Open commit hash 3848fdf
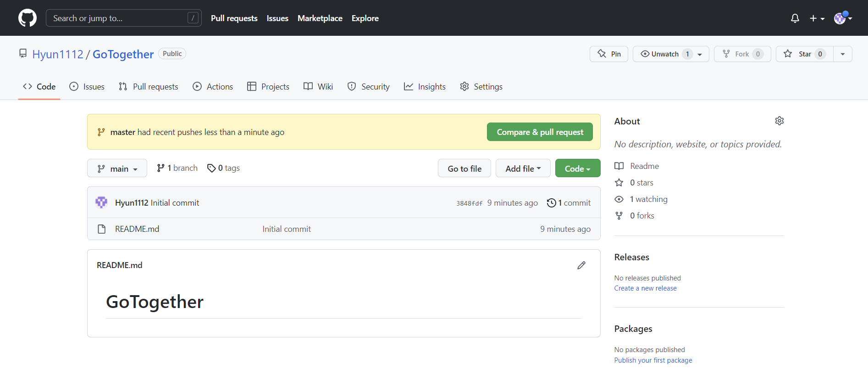This screenshot has width=868, height=381. 469,203
